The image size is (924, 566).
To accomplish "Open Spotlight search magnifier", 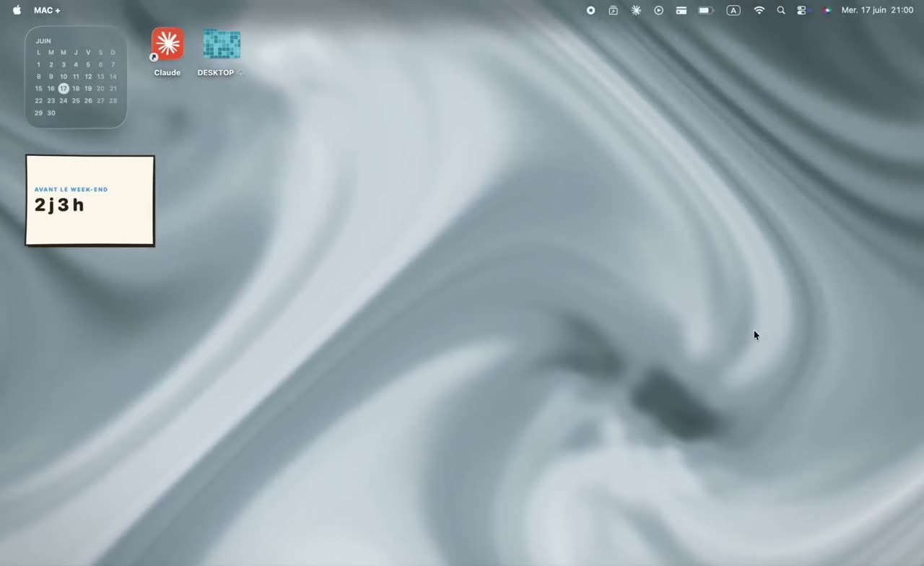I will 780,10.
